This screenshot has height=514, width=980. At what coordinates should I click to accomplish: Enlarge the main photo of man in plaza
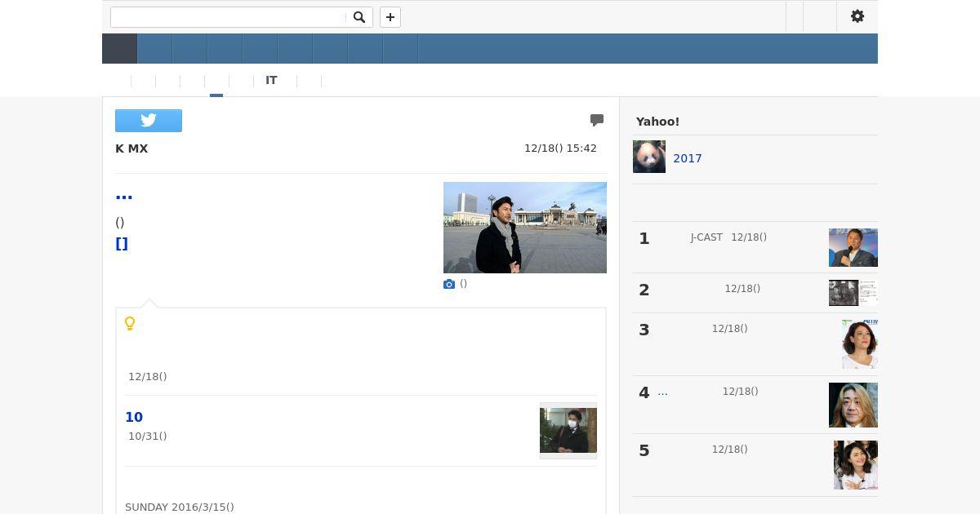525,228
